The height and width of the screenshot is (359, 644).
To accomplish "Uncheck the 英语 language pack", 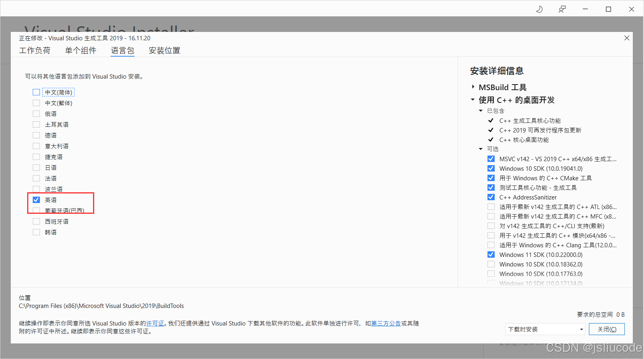I will pos(36,199).
